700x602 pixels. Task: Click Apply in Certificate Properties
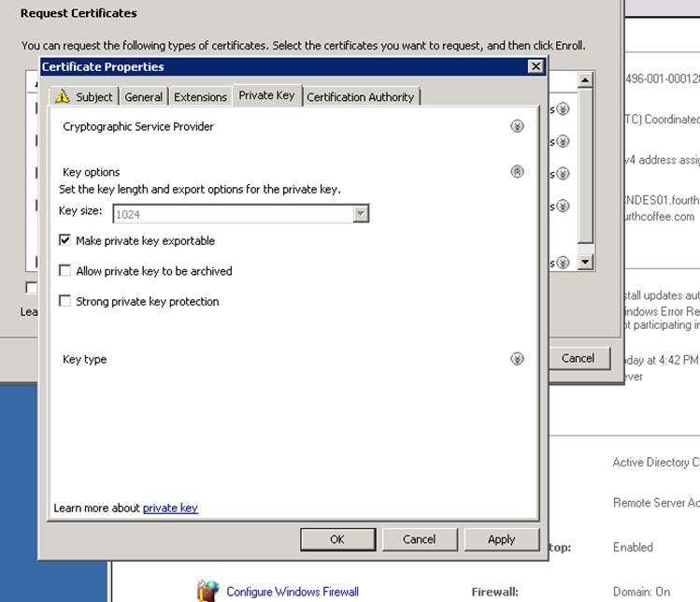click(x=501, y=539)
